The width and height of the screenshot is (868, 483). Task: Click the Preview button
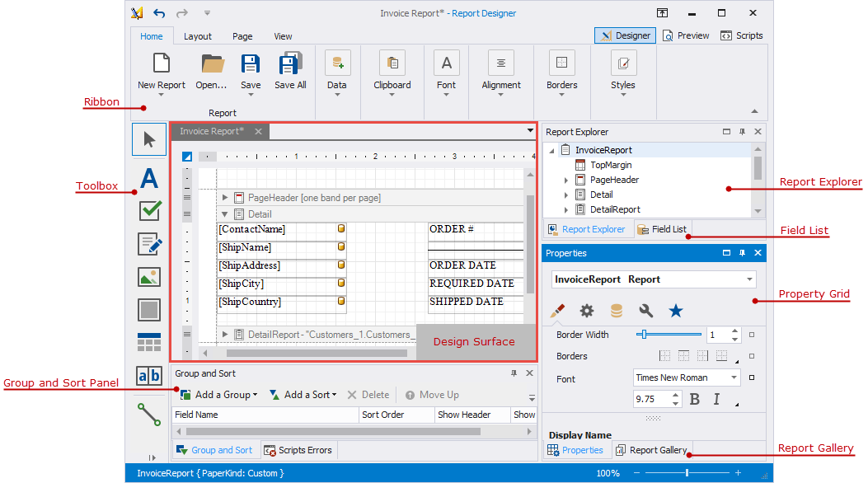click(x=686, y=35)
